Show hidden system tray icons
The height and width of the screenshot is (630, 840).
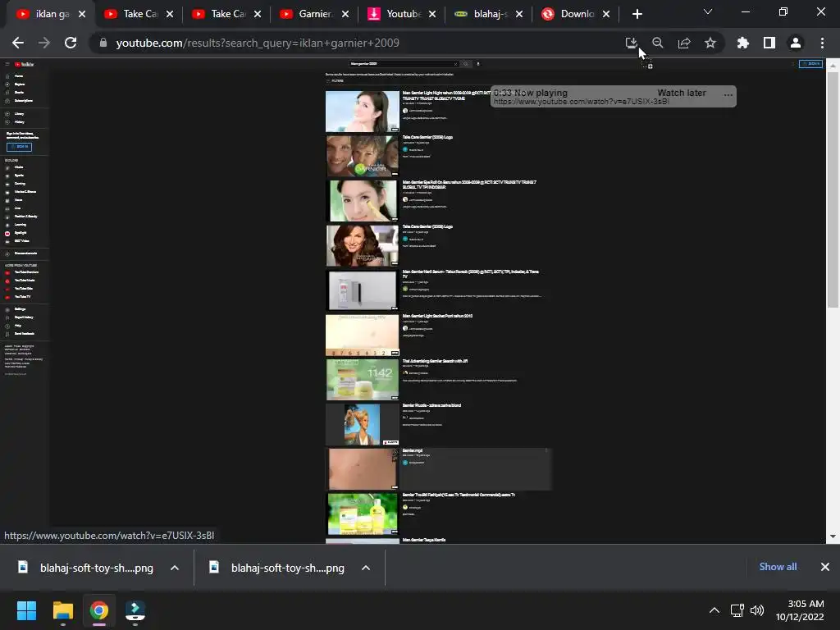tap(714, 610)
